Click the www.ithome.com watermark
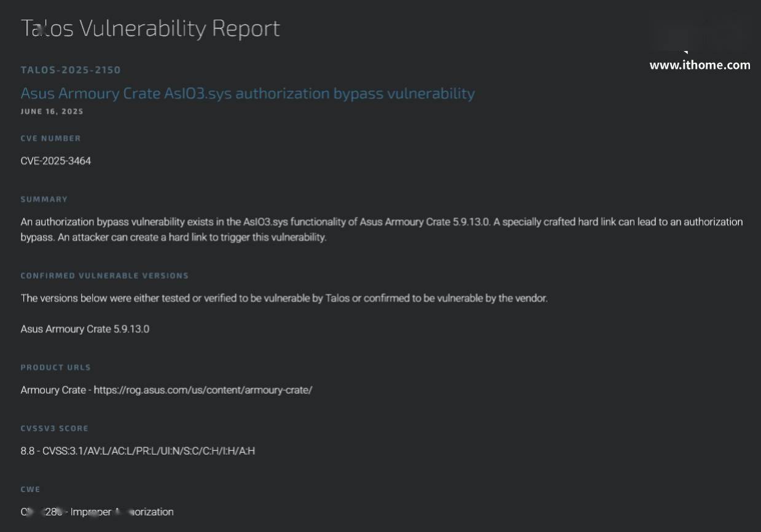 click(700, 65)
